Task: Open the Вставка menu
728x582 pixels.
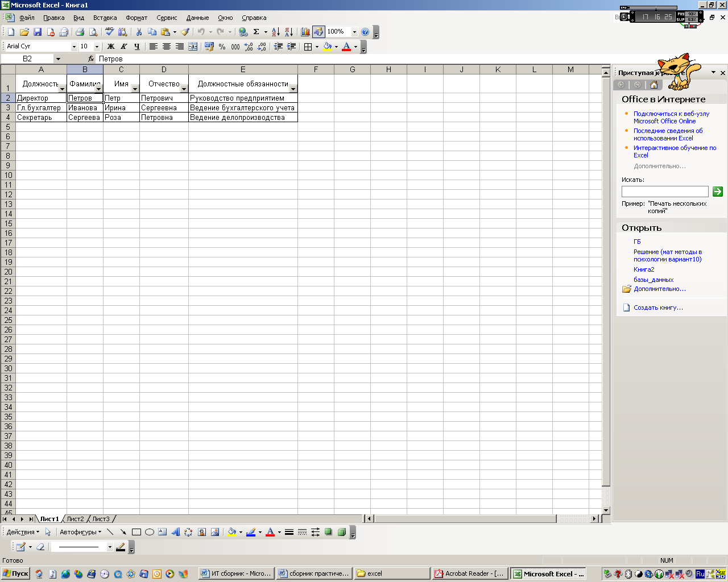Action: click(x=105, y=18)
